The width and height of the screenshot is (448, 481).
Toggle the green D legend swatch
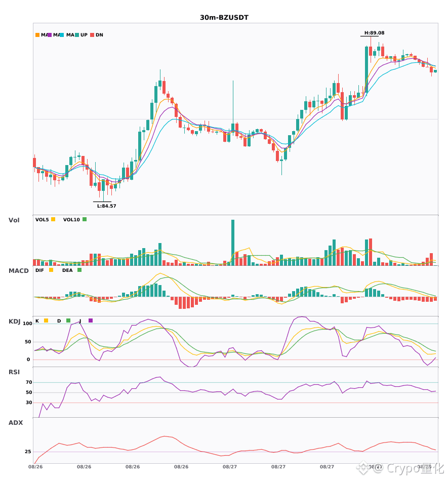[68, 320]
